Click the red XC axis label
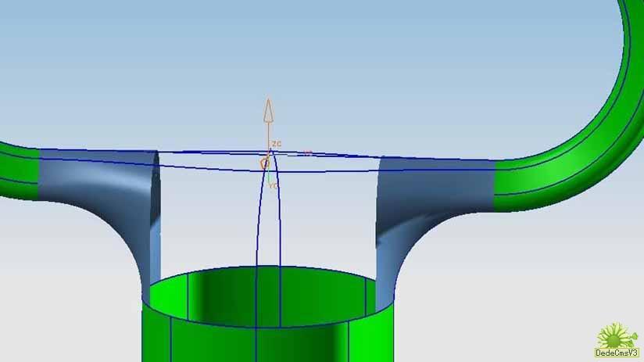Viewport: 644px width, 362px height. tap(307, 153)
